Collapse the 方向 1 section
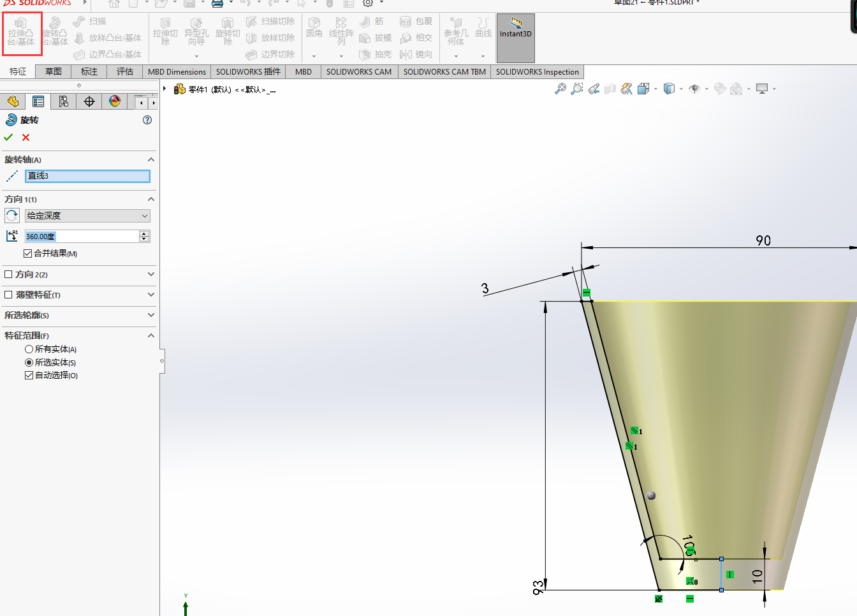 (x=151, y=199)
